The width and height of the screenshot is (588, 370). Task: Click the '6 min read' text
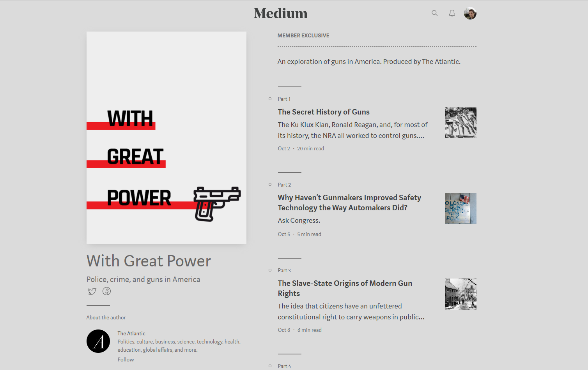point(310,330)
